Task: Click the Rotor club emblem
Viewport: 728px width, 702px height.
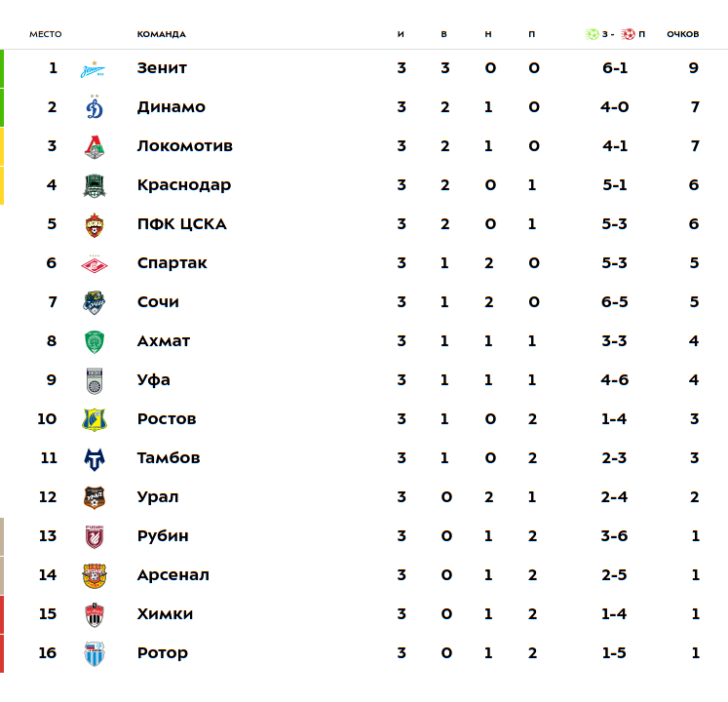Action: (x=95, y=653)
